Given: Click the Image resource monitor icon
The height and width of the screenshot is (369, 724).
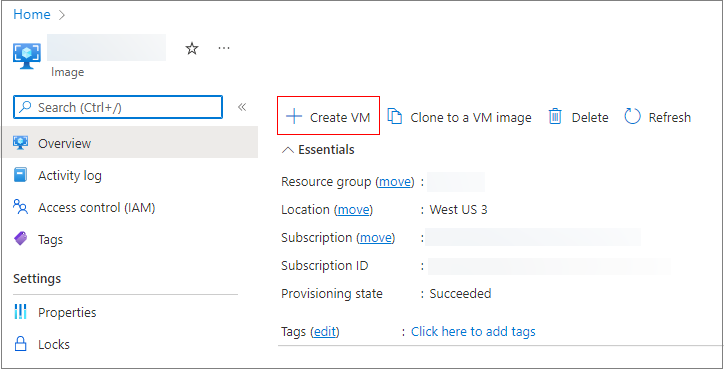Looking at the screenshot, I should 27,57.
